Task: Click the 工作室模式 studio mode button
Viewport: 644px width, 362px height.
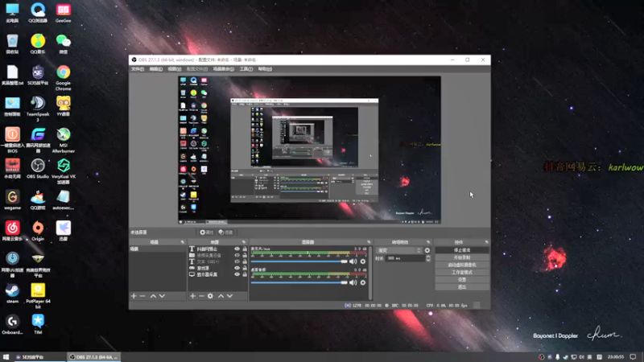Action: click(462, 272)
